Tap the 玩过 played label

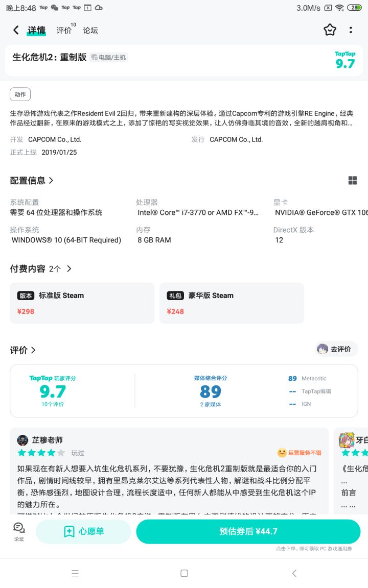(x=78, y=453)
